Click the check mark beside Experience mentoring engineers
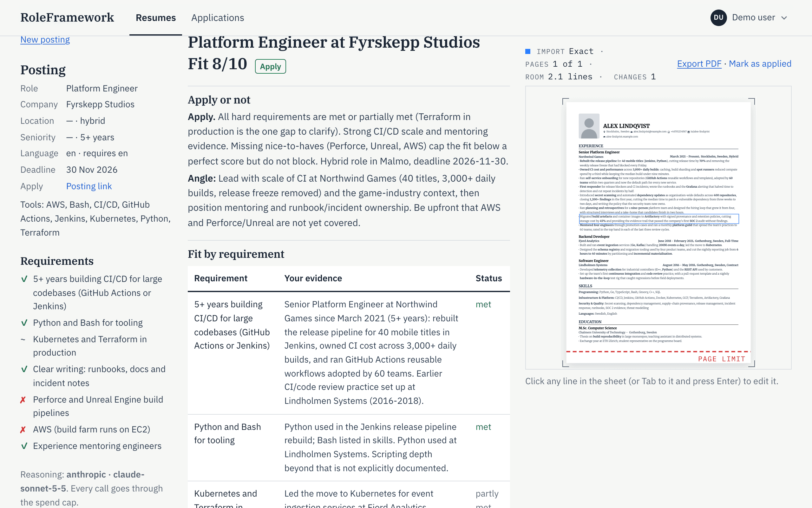Image resolution: width=812 pixels, height=508 pixels. 24,446
